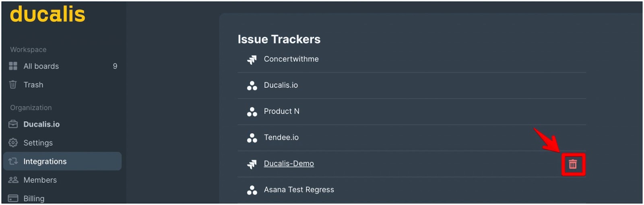Open the Integrations sidebar item
Viewport: 644px width, 205px height.
pyautogui.click(x=62, y=161)
